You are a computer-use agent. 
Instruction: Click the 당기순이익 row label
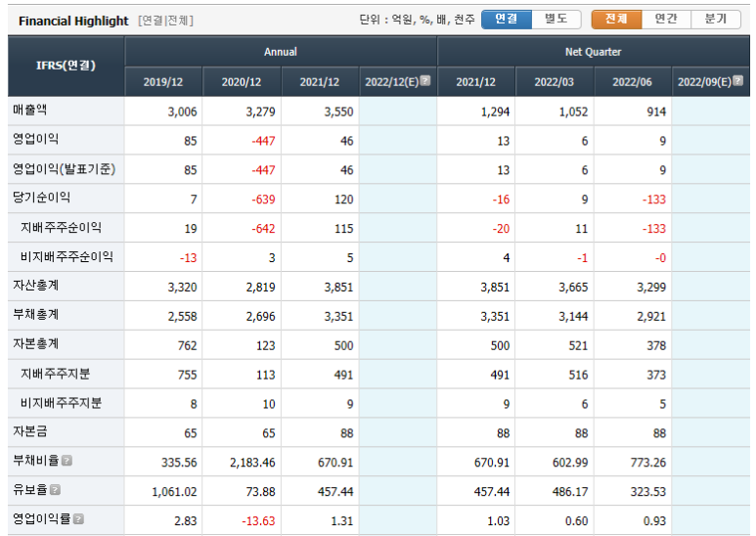[41, 198]
